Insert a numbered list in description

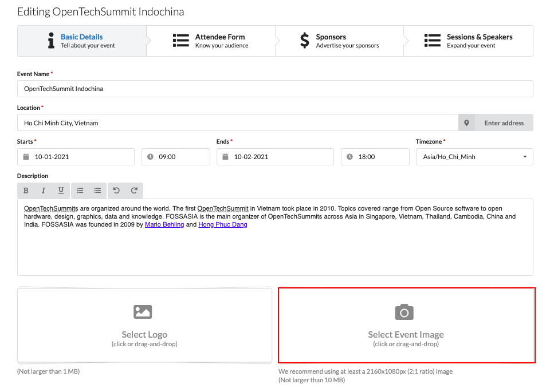pyautogui.click(x=80, y=191)
